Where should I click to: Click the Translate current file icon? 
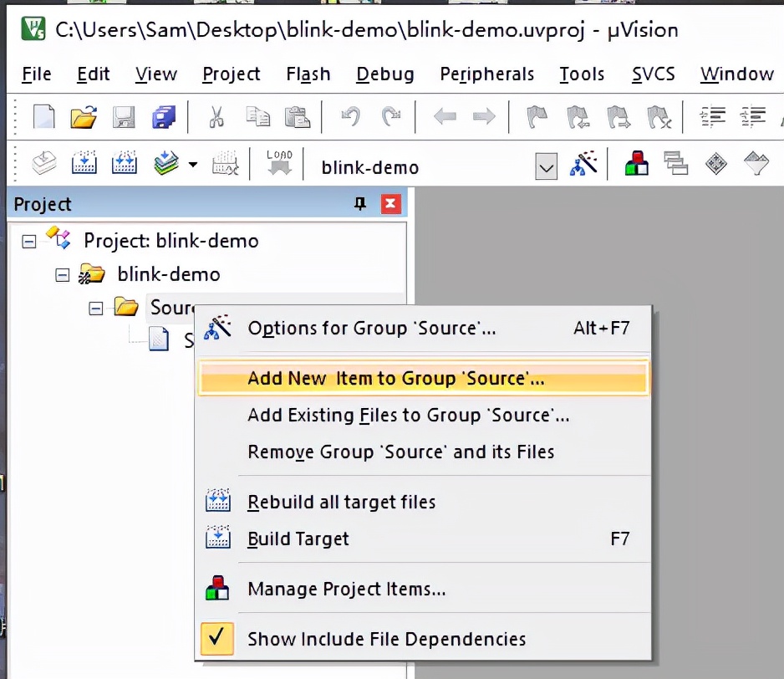tap(44, 162)
